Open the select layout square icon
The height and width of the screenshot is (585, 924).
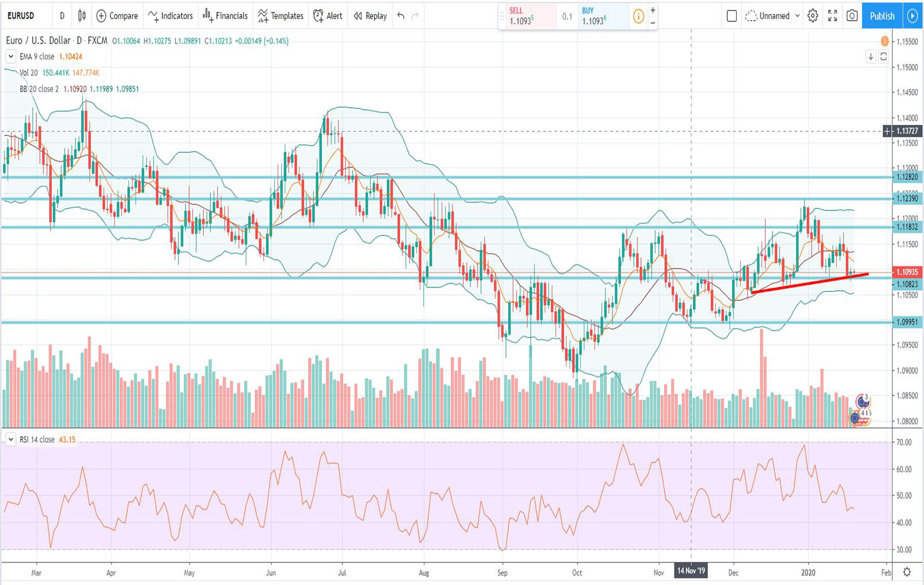(x=732, y=16)
